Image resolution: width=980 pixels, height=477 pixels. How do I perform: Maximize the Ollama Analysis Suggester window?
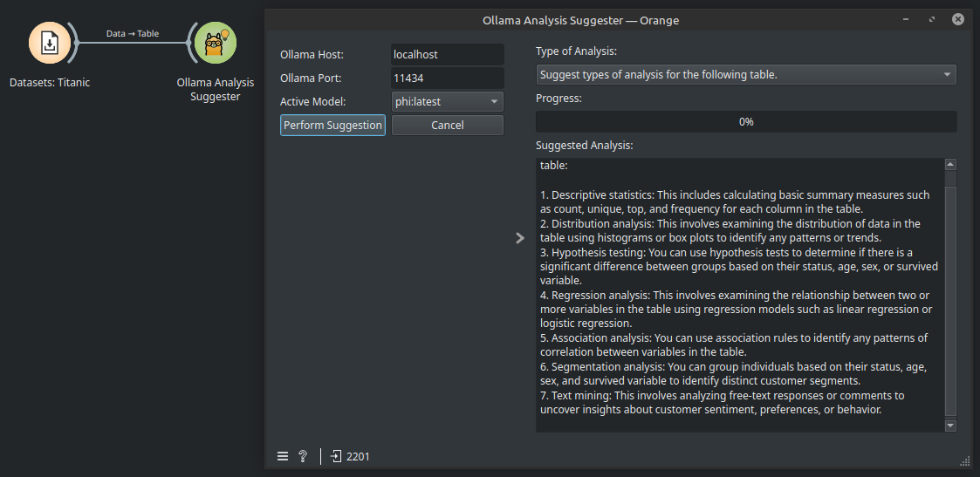pos(932,20)
